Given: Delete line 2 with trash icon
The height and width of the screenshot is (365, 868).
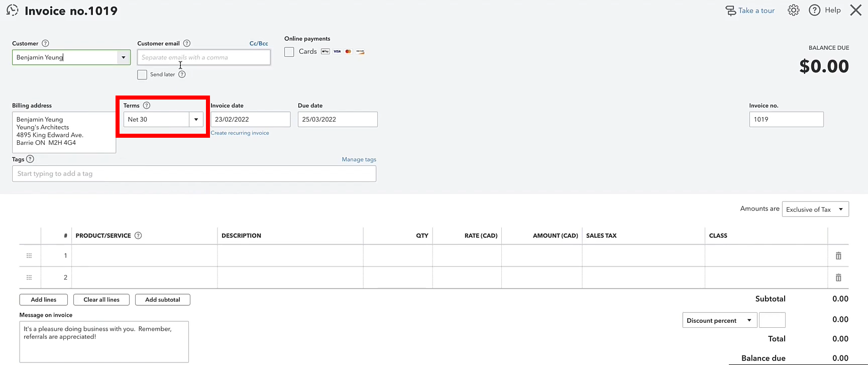Looking at the screenshot, I should coord(838,278).
